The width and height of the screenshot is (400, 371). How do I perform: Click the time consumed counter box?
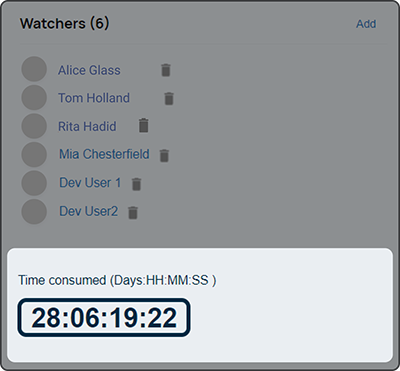coord(104,318)
